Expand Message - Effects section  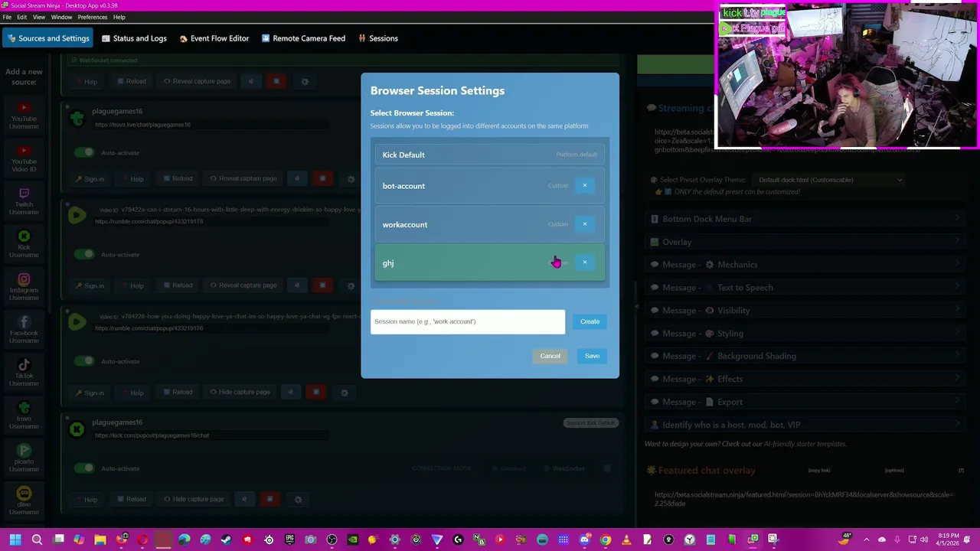point(805,379)
